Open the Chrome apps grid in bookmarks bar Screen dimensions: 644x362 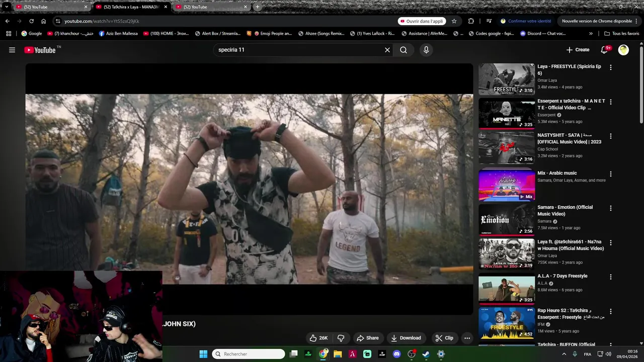(9, 34)
